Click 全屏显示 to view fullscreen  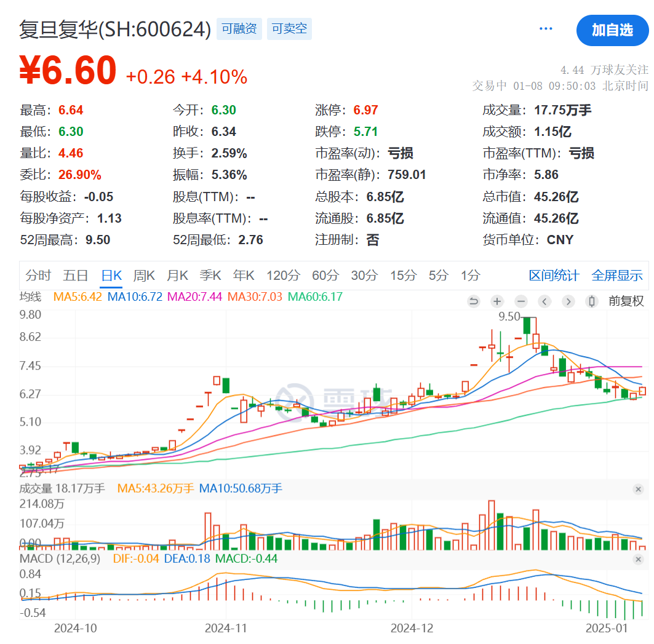click(617, 276)
